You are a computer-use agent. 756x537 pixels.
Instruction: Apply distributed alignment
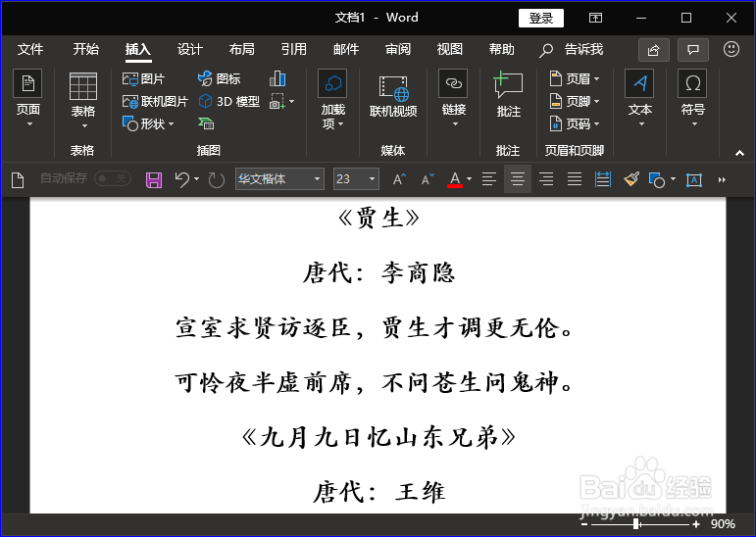603,179
